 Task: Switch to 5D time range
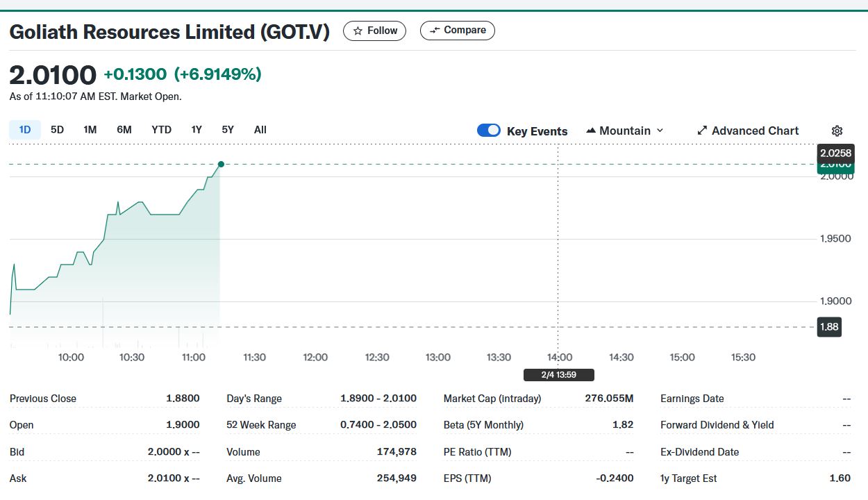[x=58, y=130]
